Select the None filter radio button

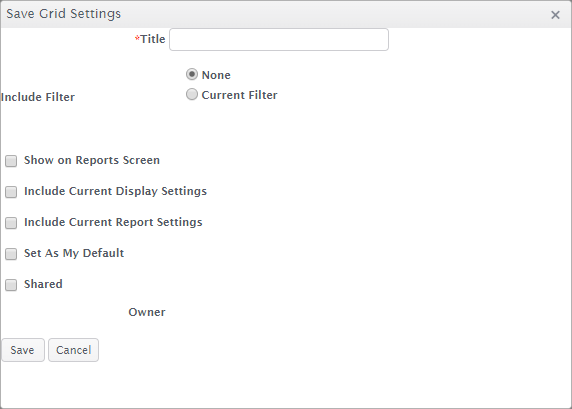(192, 74)
